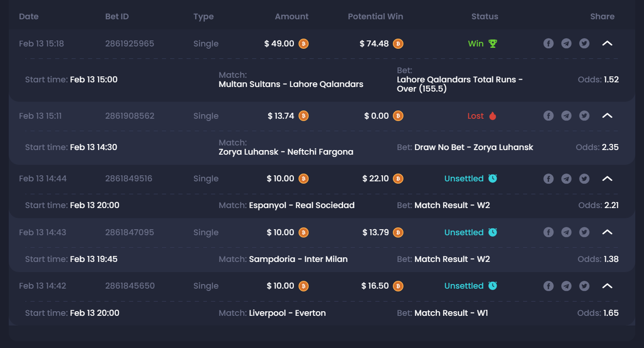Collapse the Espanyol - Real Sociedad bet

pyautogui.click(x=607, y=178)
